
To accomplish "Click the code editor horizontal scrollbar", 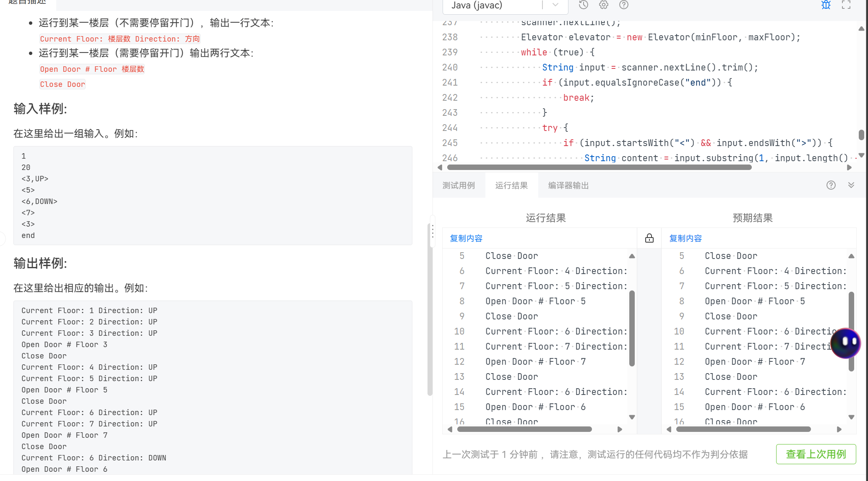I will coord(599,167).
